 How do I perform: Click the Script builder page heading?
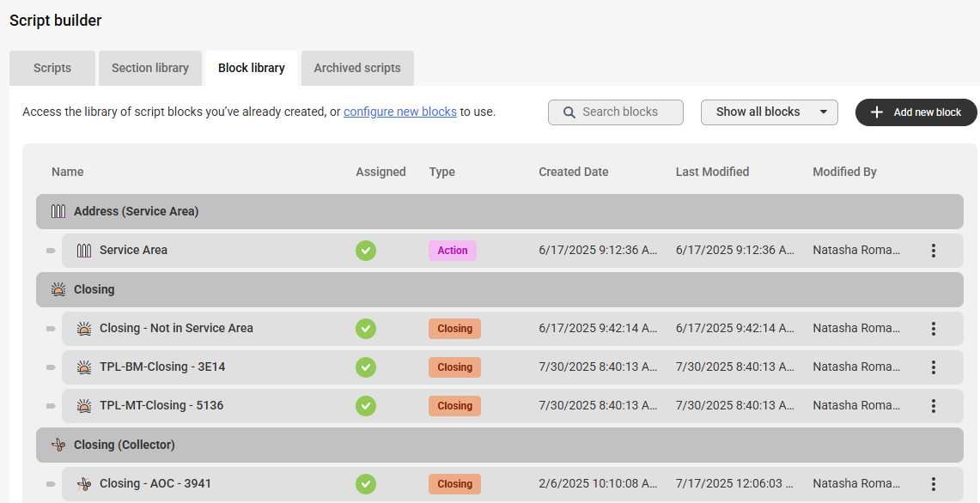click(56, 21)
